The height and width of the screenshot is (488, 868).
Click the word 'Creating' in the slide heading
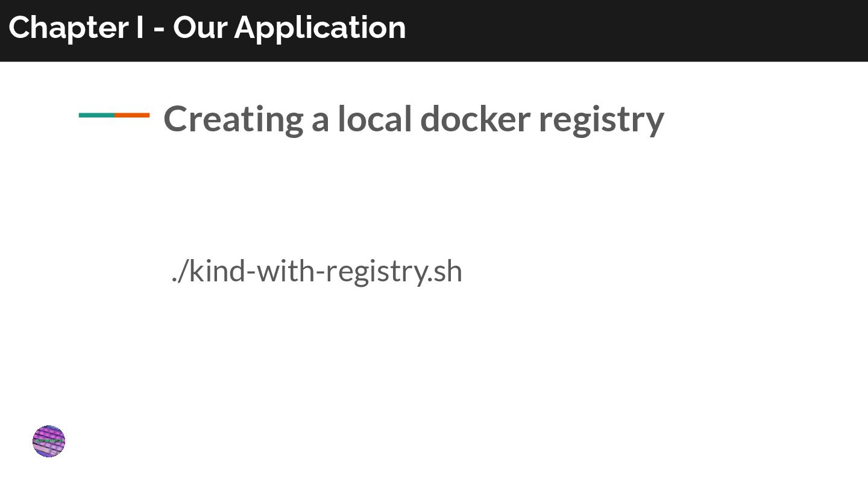coord(233,119)
